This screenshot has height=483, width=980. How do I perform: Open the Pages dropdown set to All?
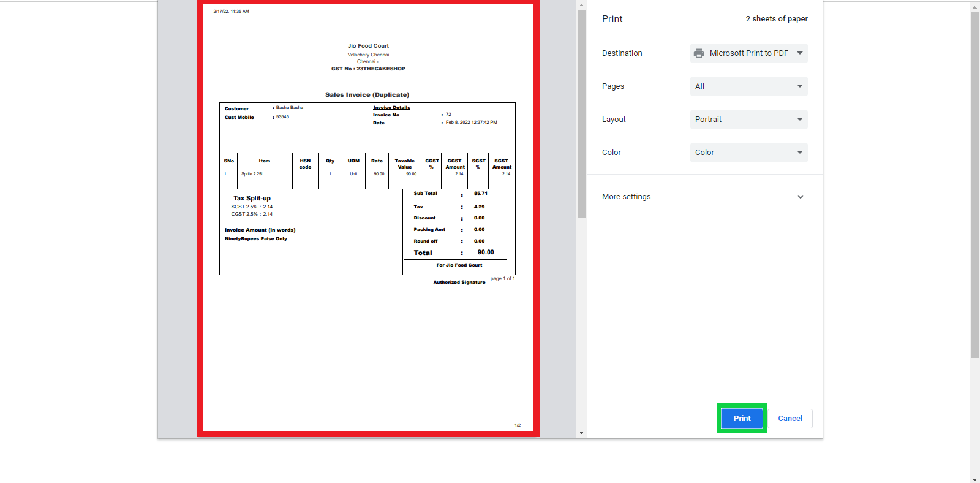[748, 86]
